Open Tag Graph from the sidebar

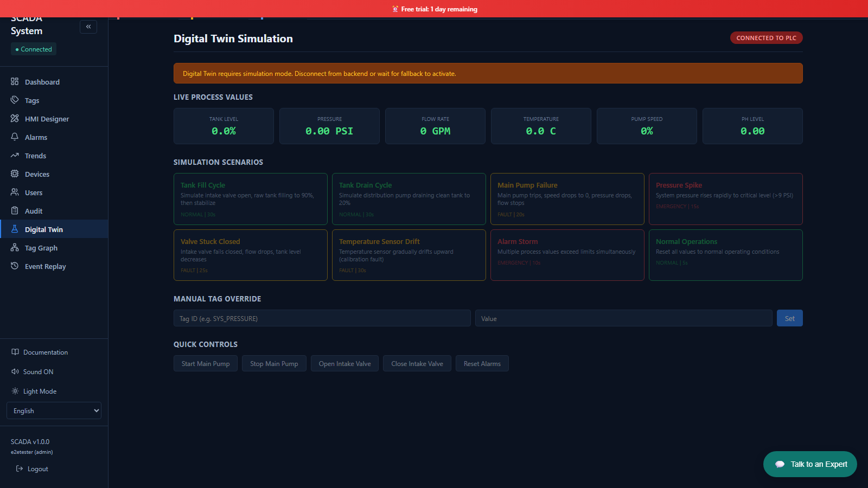pos(54,248)
